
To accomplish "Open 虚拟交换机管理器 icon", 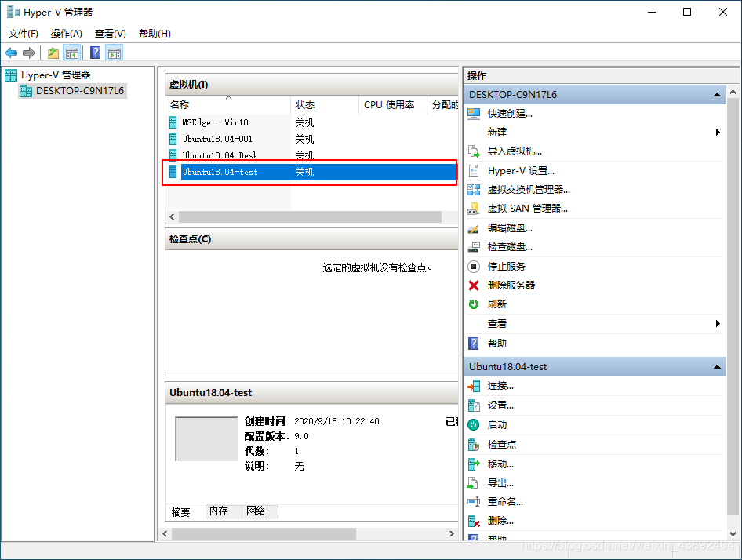I will click(474, 190).
